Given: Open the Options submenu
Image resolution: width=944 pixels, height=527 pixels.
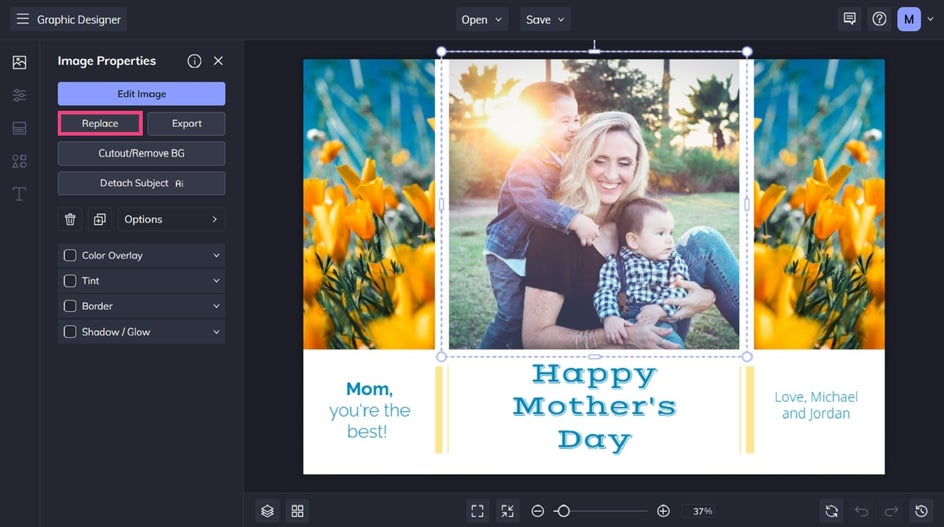Looking at the screenshot, I should point(172,219).
